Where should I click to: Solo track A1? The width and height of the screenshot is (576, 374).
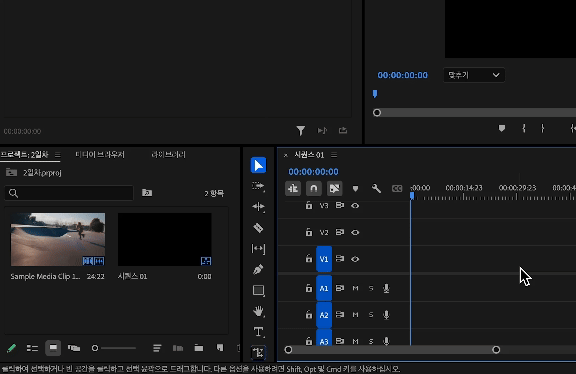[371, 288]
